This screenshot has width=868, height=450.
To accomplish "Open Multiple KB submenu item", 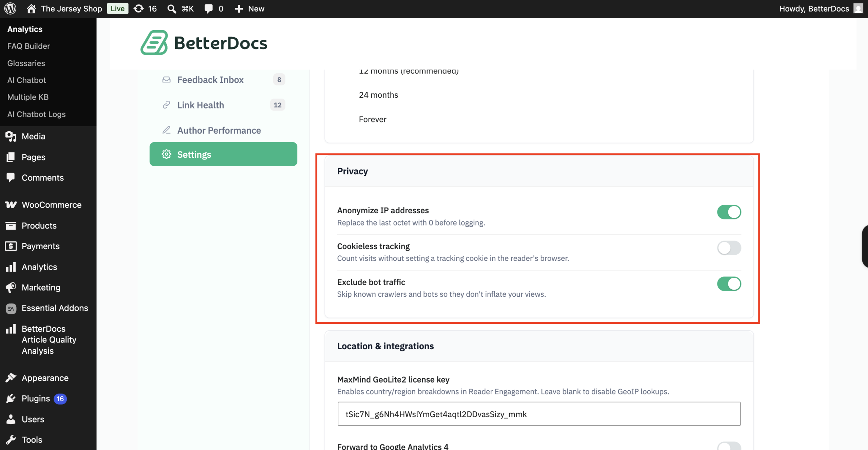I will click(x=28, y=97).
